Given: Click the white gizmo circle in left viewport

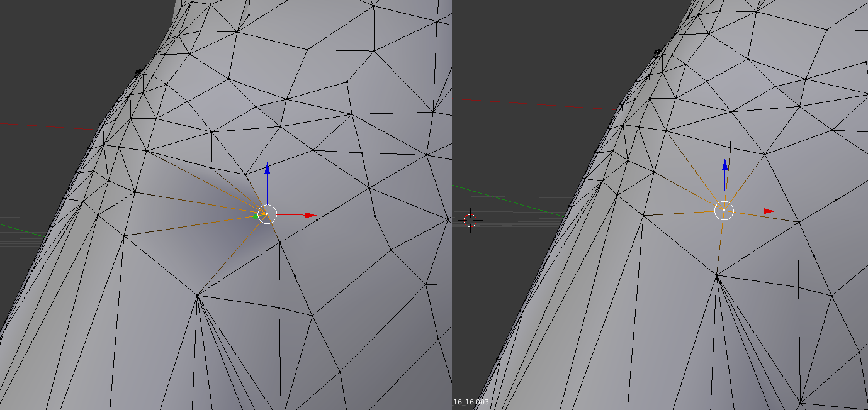Looking at the screenshot, I should 267,214.
